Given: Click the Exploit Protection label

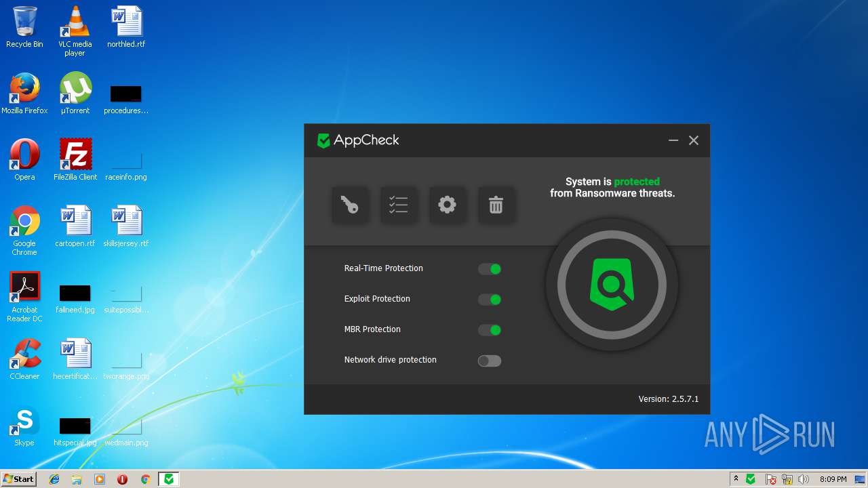Looking at the screenshot, I should 377,299.
